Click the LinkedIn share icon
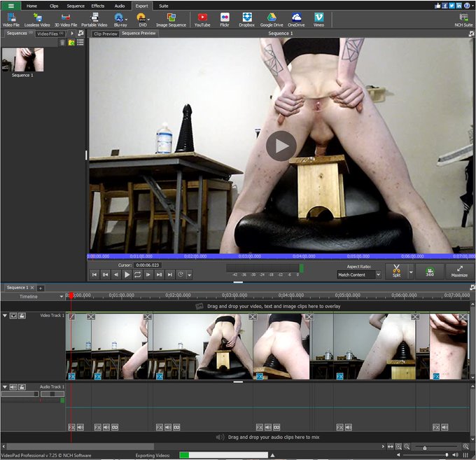This screenshot has width=476, height=460. [459, 6]
